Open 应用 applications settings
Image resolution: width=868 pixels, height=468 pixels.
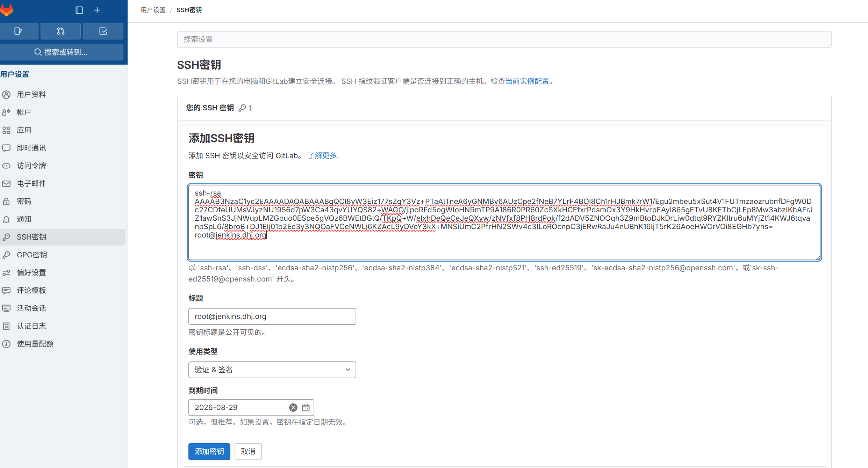[63, 130]
